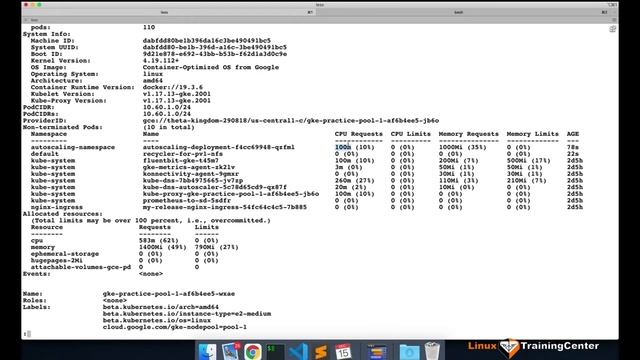Click pod kube-dns-autoscaler-5c78d65cd9-qx87f

click(215, 187)
